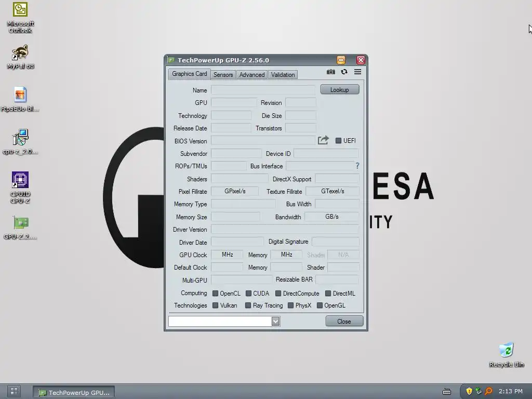Toggle the Ray Tracing checkbox
The width and height of the screenshot is (532, 399).
[248, 305]
